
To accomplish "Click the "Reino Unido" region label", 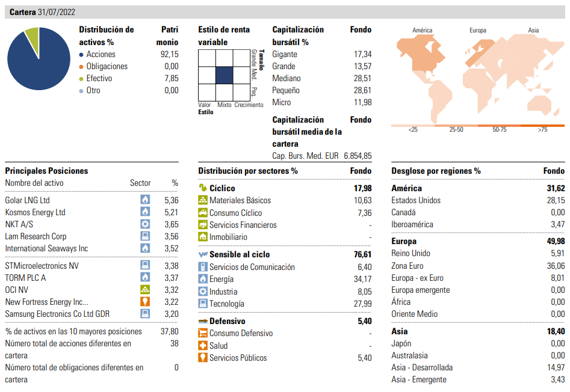I will tap(410, 253).
